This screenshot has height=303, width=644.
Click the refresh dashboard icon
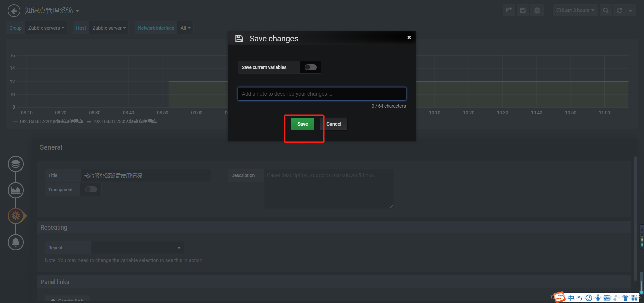point(620,10)
